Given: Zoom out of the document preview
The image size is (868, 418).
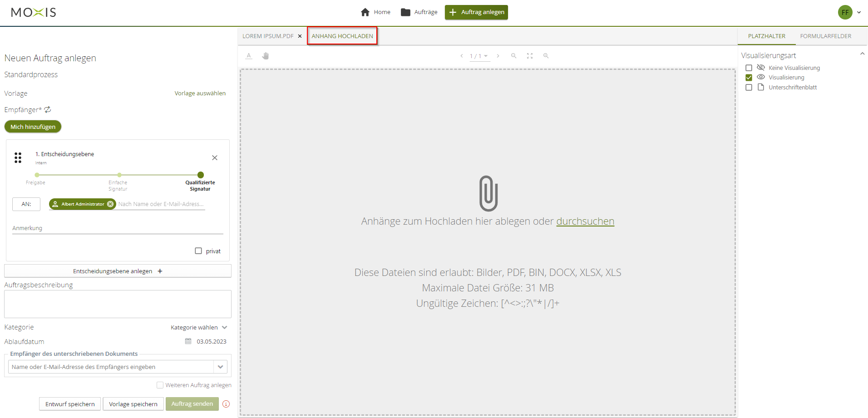Looking at the screenshot, I should tap(513, 56).
